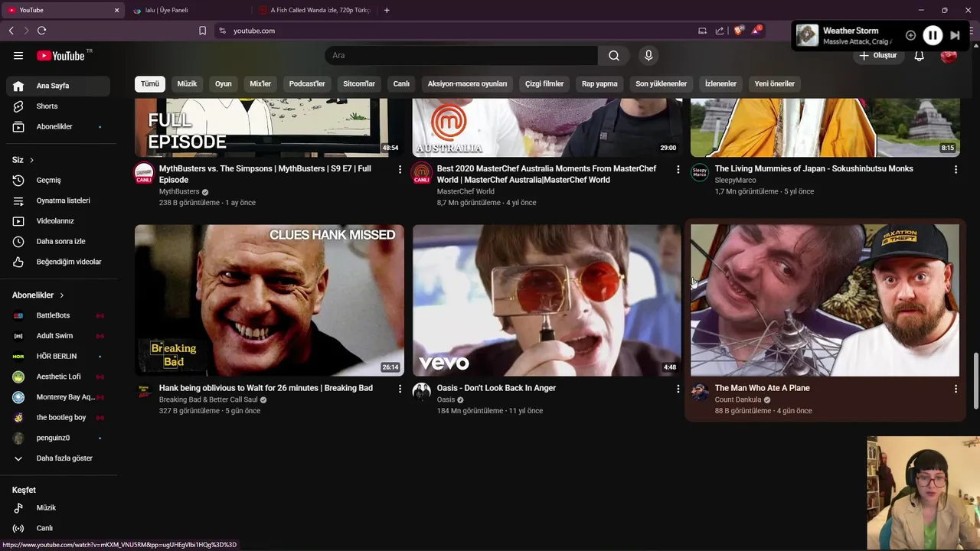Image resolution: width=980 pixels, height=551 pixels.
Task: Select the Sitcom'lar filter chip
Action: (x=359, y=83)
